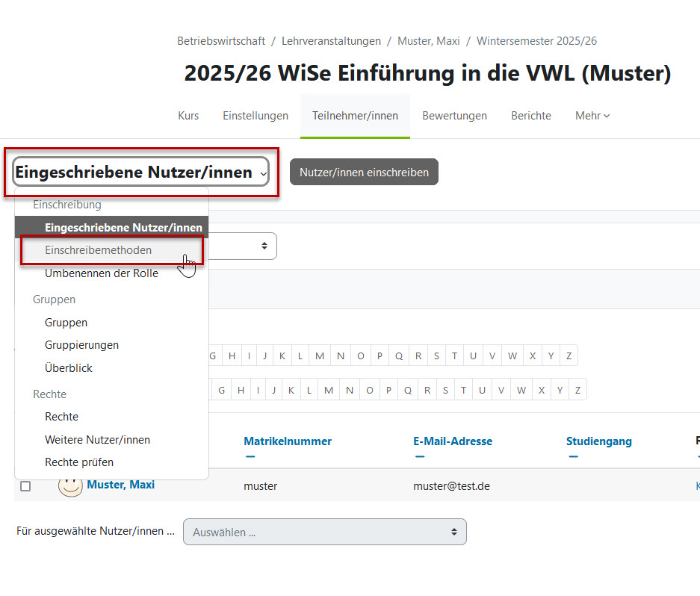
Task: Open the Berichte tab
Action: (x=530, y=116)
